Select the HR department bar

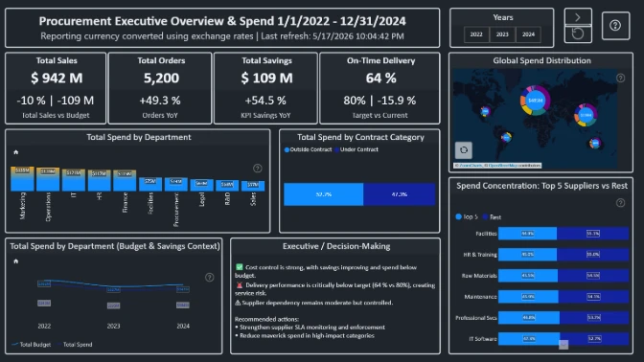[x=99, y=181]
